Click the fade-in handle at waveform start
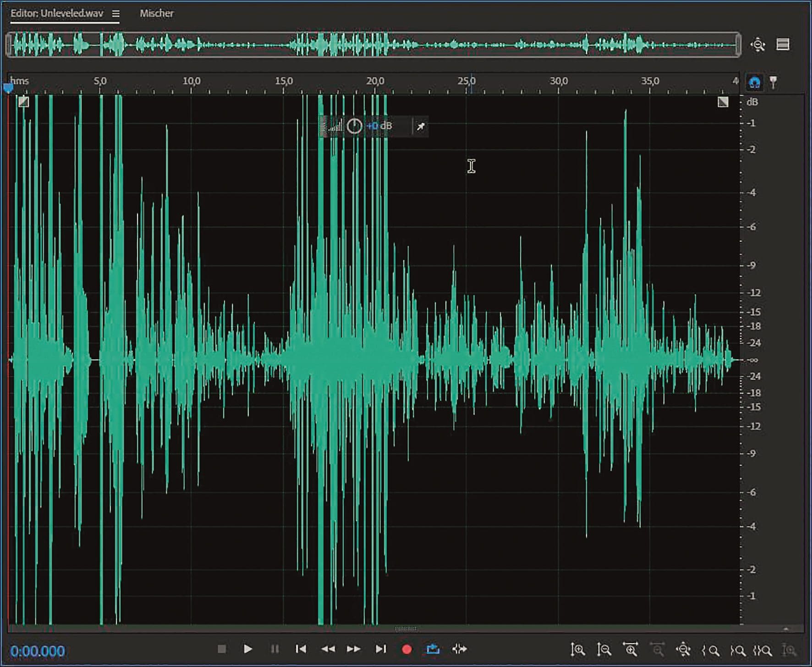Viewport: 812px width, 667px height. (23, 102)
